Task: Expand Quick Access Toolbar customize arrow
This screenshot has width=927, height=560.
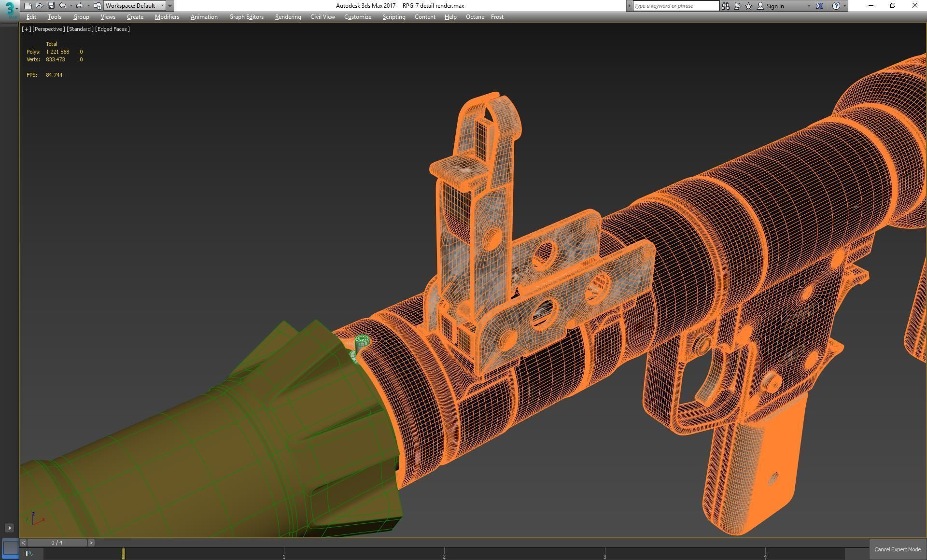Action: point(170,6)
